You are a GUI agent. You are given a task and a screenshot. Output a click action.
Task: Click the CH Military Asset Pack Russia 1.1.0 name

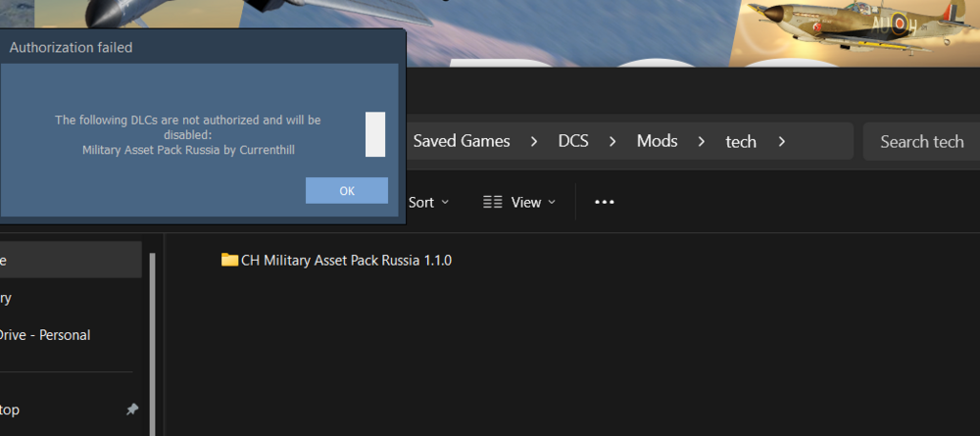pos(346,260)
